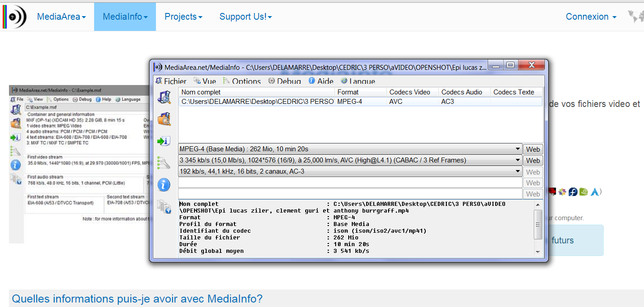Open the MediaInfo navbar dropdown
Image resolution: width=644 pixels, height=307 pixels.
[x=125, y=17]
